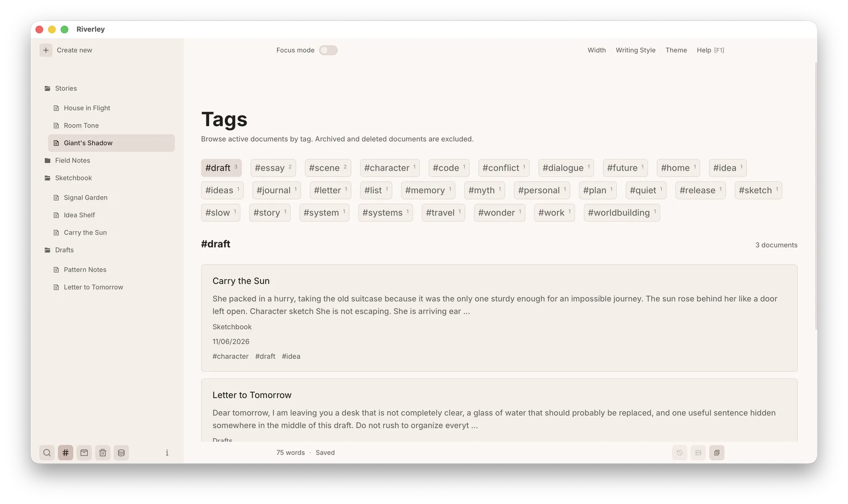The height and width of the screenshot is (504, 848).
Task: Open House in Flight document
Action: 111,108
